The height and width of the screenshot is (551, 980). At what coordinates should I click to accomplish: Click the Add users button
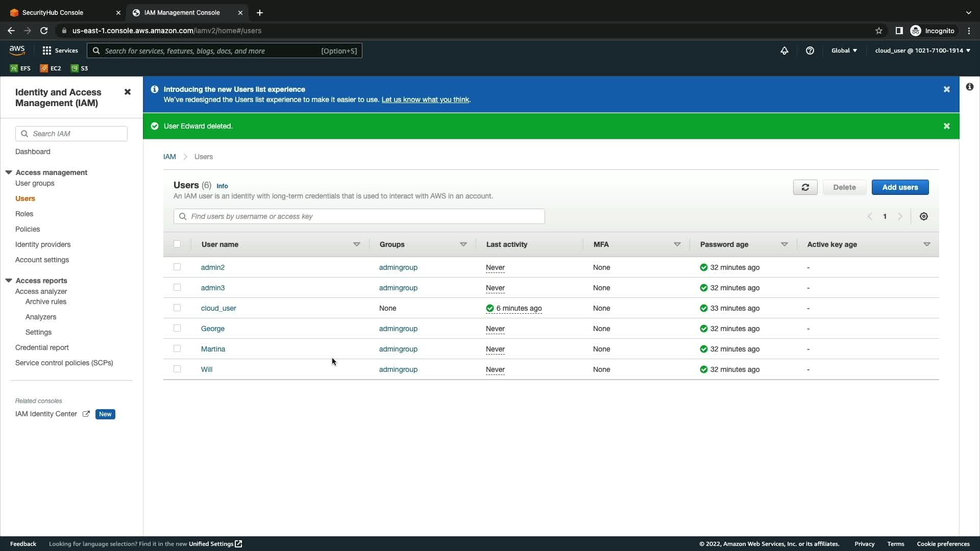[900, 187]
